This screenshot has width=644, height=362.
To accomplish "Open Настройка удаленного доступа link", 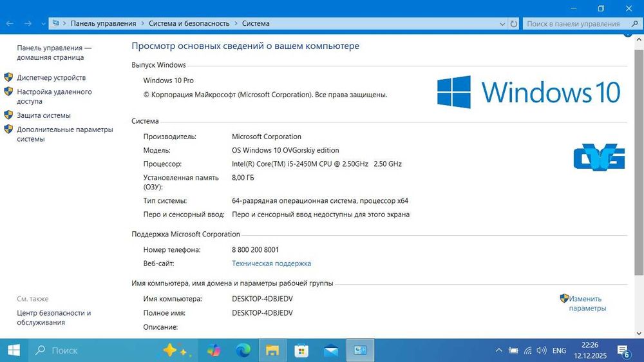I will (54, 97).
